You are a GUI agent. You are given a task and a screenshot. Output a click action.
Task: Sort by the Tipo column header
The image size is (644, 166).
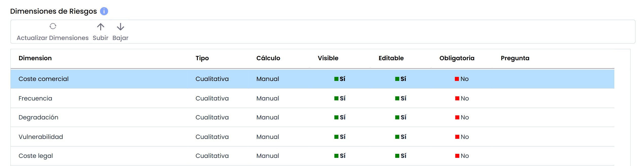pyautogui.click(x=202, y=58)
